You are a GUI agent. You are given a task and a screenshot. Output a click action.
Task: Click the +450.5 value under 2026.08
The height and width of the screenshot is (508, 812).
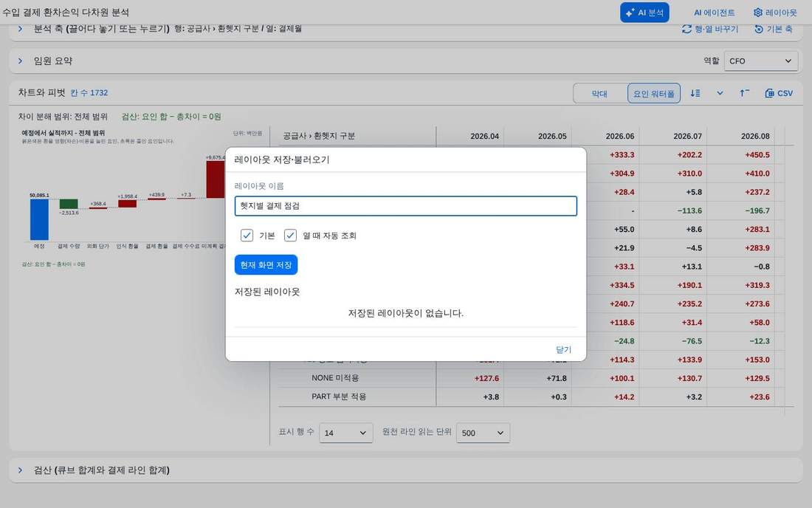757,155
